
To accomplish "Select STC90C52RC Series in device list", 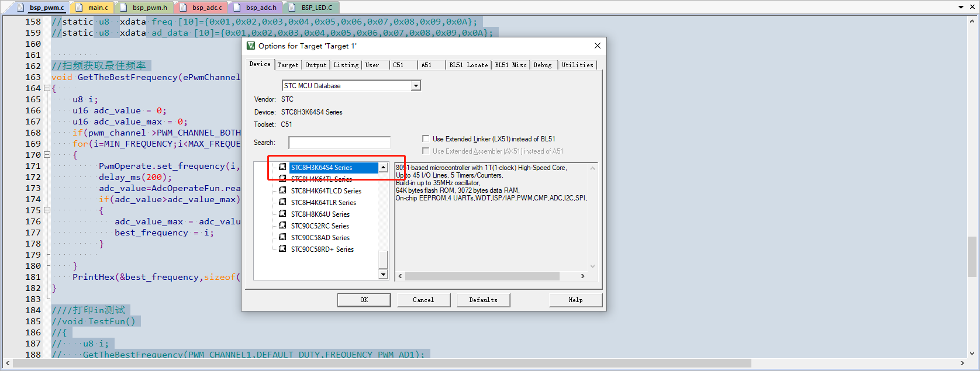I will pyautogui.click(x=320, y=226).
